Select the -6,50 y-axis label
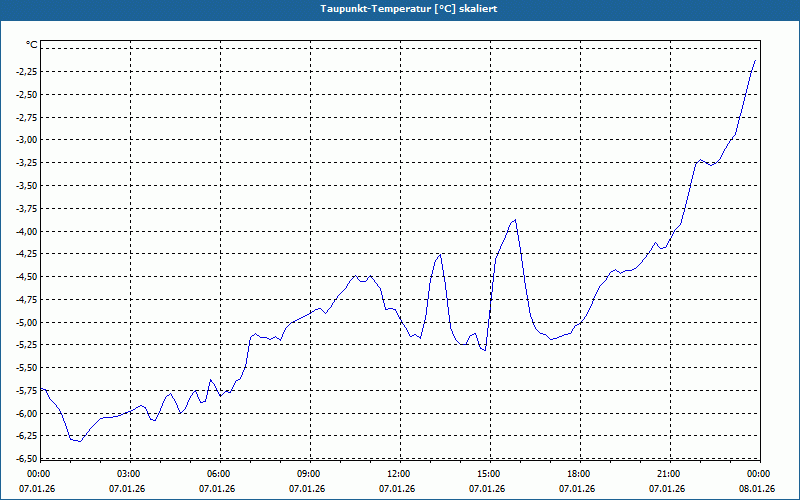This screenshot has height=500, width=800. click(25, 459)
